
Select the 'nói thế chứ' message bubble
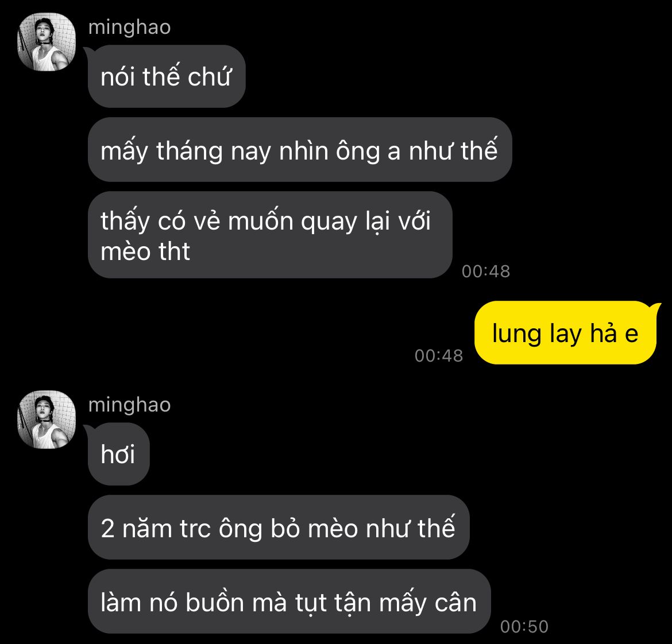click(167, 76)
